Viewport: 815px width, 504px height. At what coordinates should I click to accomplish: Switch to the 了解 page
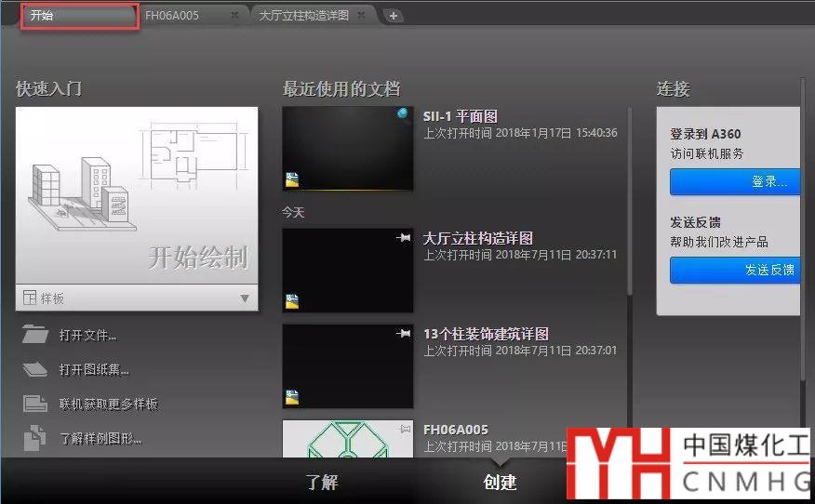pyautogui.click(x=322, y=483)
